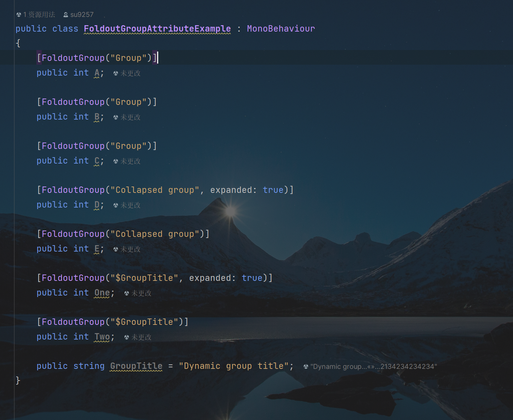The width and height of the screenshot is (513, 420).
Task: Click the MonoBehaviour base class
Action: click(x=281, y=29)
